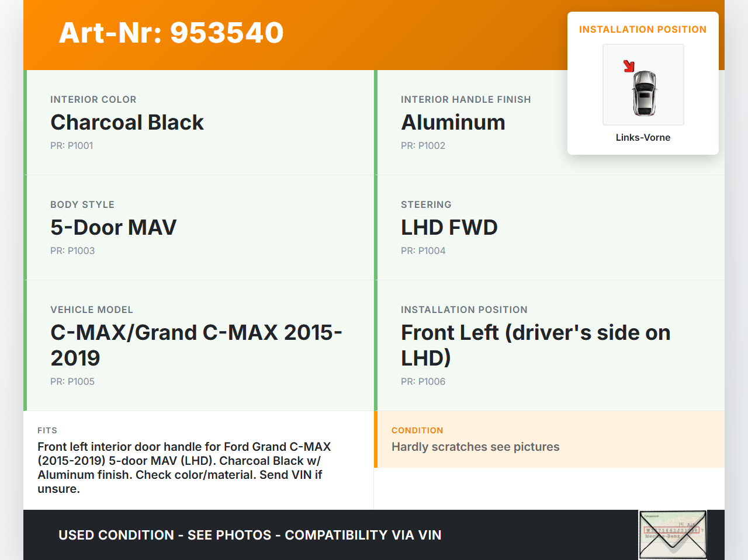Select the Charcoal Black interior color value
Image resolution: width=748 pixels, height=560 pixels.
(127, 123)
